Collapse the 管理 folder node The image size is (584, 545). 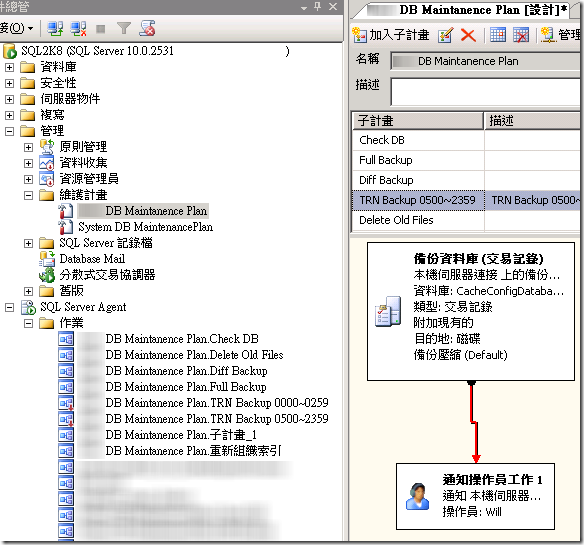point(9,131)
